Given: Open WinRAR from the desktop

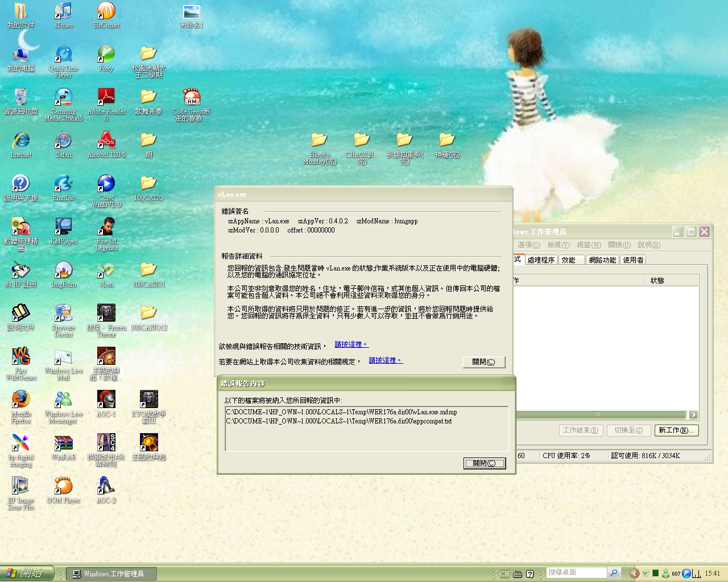Looking at the screenshot, I should (x=63, y=443).
